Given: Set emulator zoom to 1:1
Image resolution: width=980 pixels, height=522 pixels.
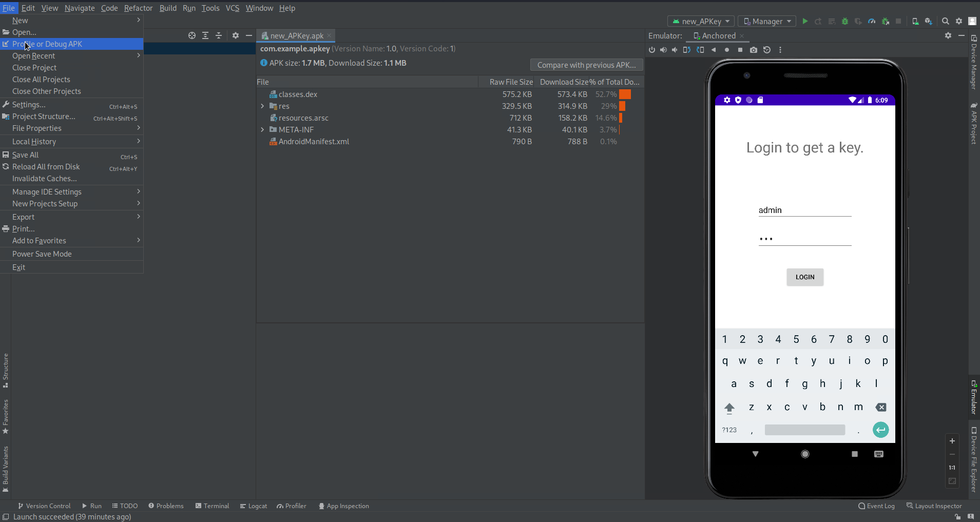Looking at the screenshot, I should [x=952, y=468].
